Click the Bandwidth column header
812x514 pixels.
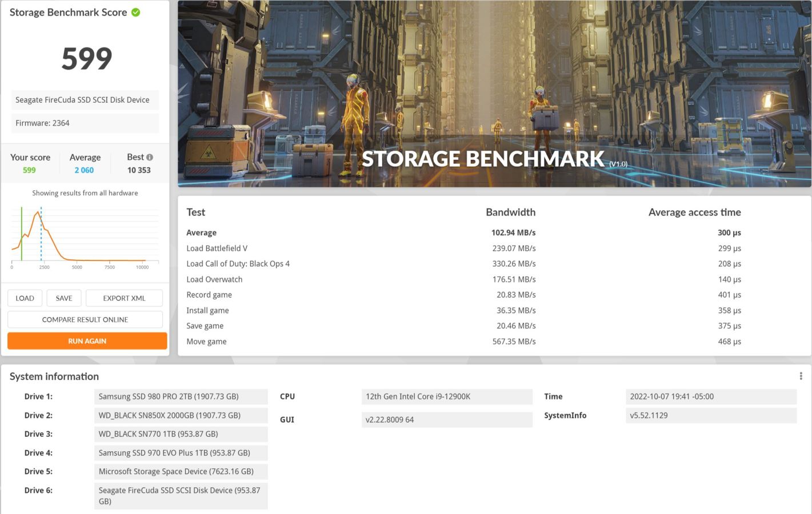[x=510, y=212]
